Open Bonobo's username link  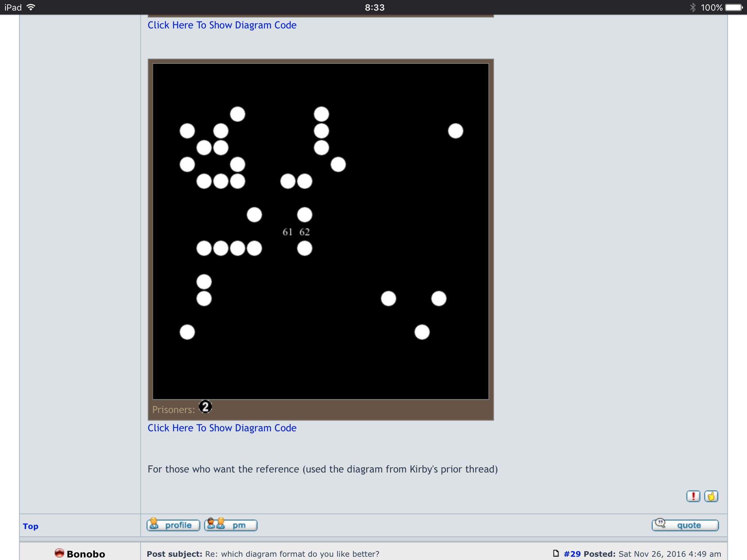coord(86,554)
